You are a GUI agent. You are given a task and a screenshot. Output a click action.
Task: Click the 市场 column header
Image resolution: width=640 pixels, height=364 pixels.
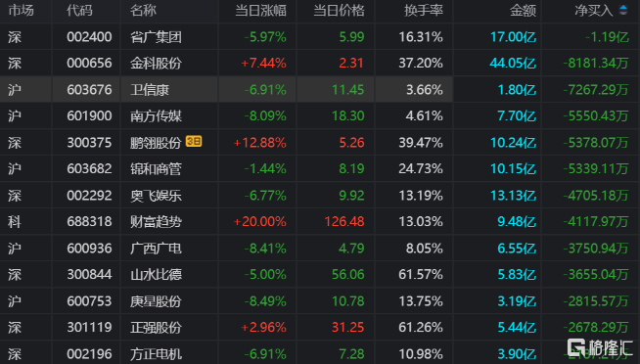coord(21,11)
